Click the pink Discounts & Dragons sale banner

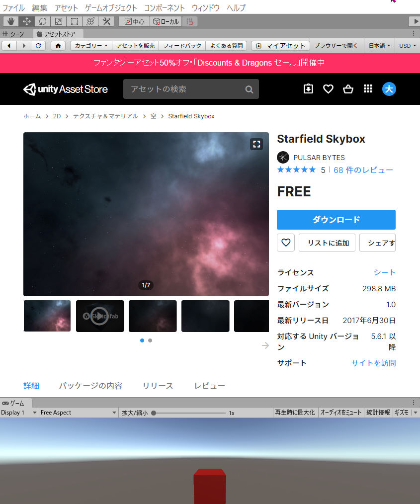210,63
